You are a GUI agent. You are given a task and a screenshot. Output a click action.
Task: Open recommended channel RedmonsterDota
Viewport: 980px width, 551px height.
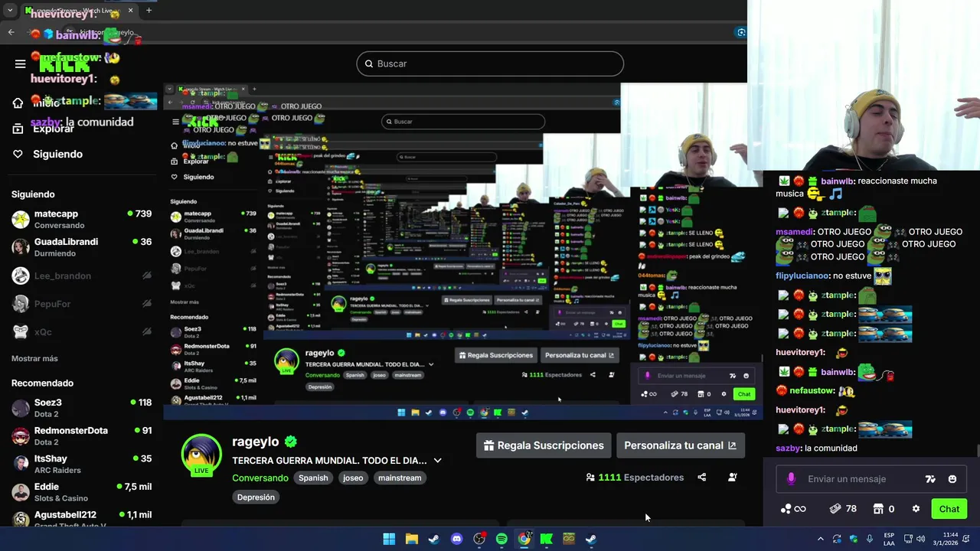81,436
